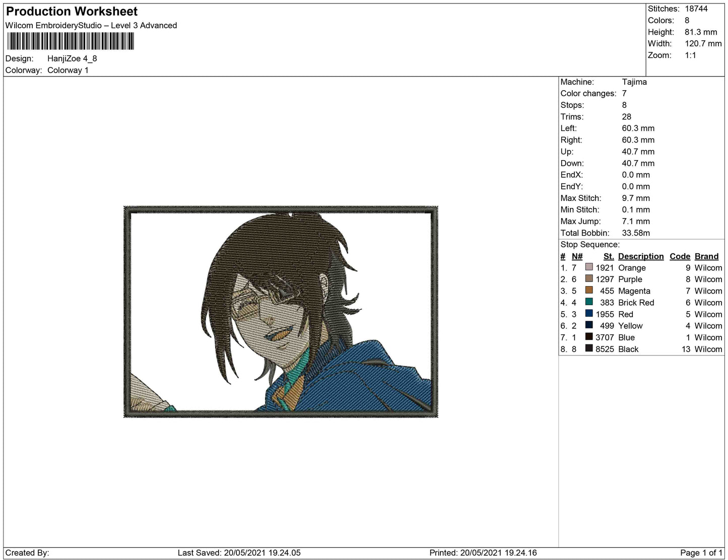728x560 pixels.
Task: Click the code value '13' in Black row
Action: point(686,348)
